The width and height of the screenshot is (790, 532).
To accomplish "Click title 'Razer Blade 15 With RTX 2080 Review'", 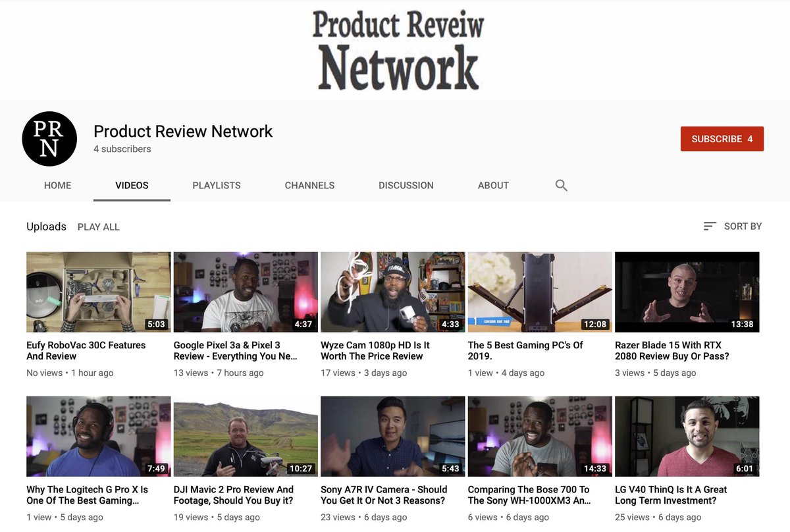I will click(672, 351).
